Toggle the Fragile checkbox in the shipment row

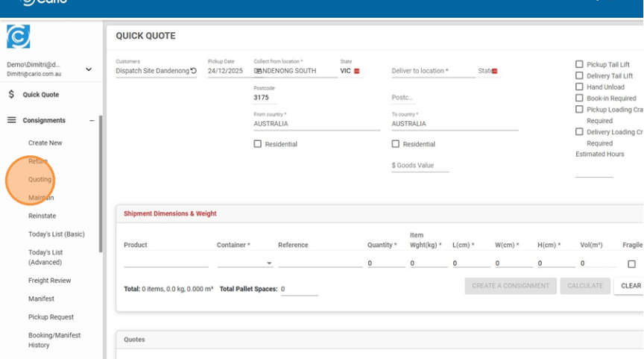pyautogui.click(x=631, y=264)
